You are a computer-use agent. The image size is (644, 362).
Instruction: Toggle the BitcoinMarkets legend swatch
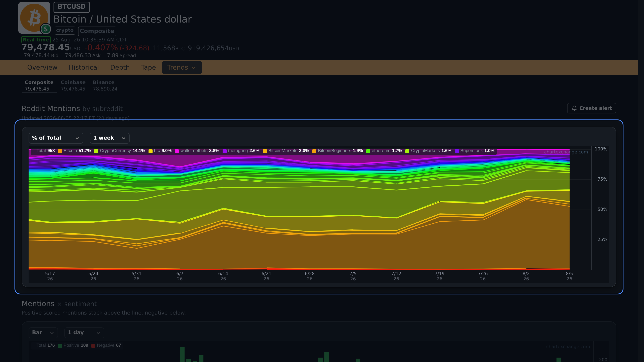tap(265, 151)
